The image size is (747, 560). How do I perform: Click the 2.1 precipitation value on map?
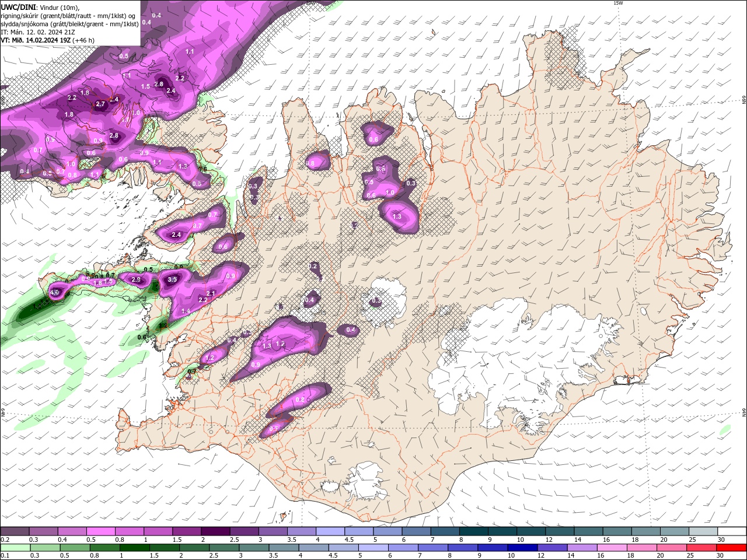[211, 293]
